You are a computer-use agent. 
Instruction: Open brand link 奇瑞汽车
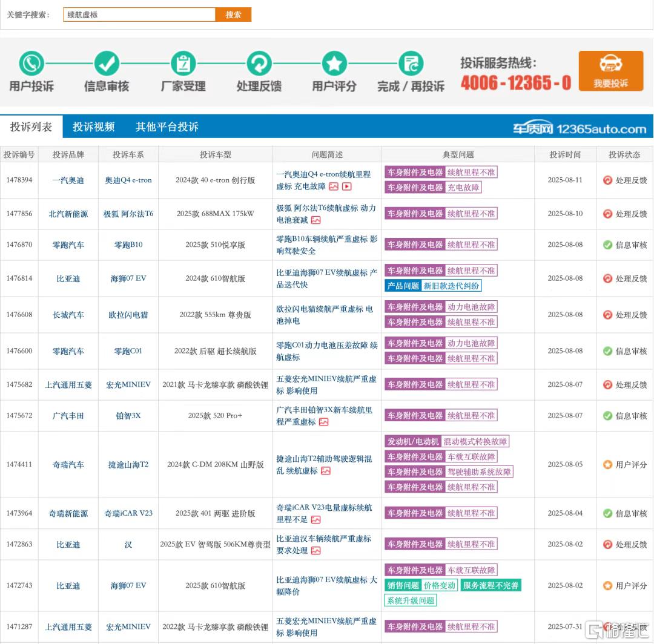(68, 464)
